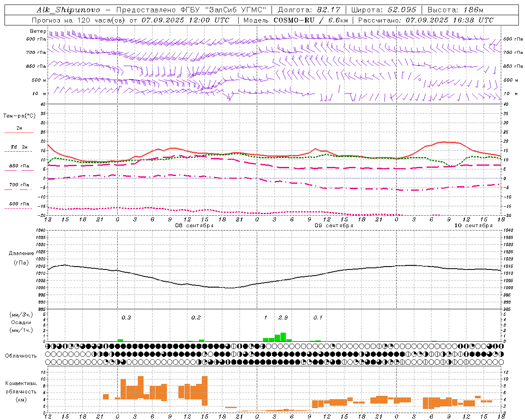This screenshot has height=420, width=525.
Task: Click the 2.9 precipitation total
Action: pyautogui.click(x=283, y=317)
